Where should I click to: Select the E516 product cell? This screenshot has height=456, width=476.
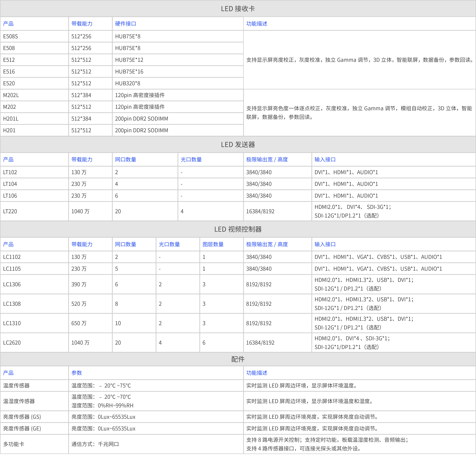tap(34, 72)
